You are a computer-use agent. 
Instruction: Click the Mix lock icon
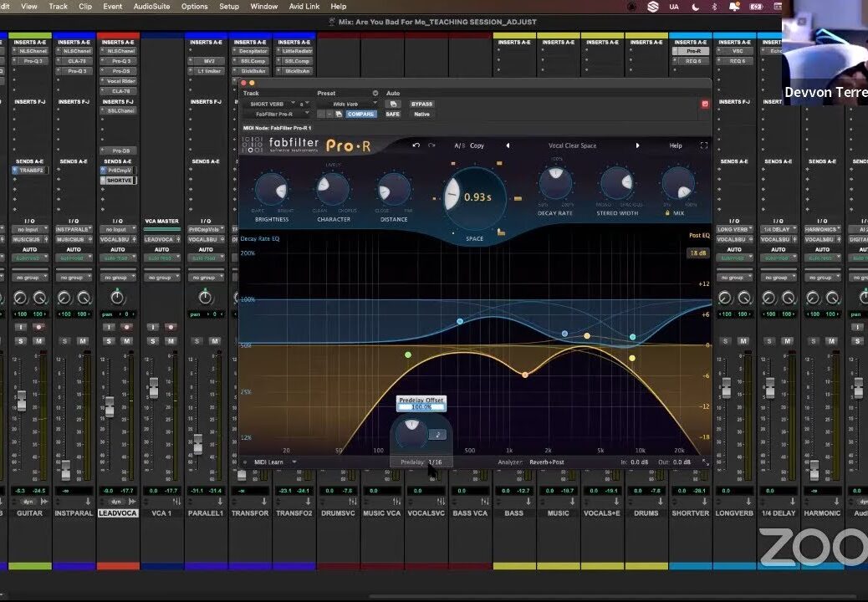click(x=667, y=213)
